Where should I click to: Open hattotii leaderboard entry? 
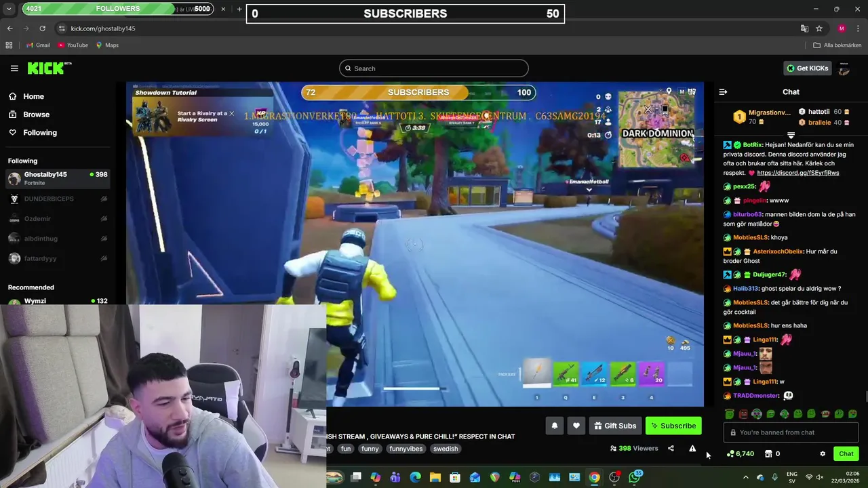point(824,112)
